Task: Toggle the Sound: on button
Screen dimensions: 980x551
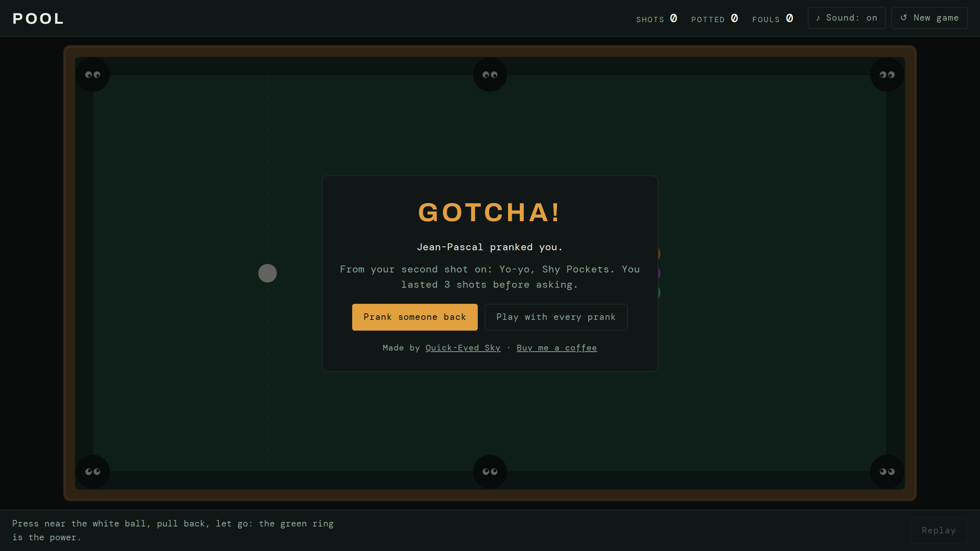Action: [846, 18]
